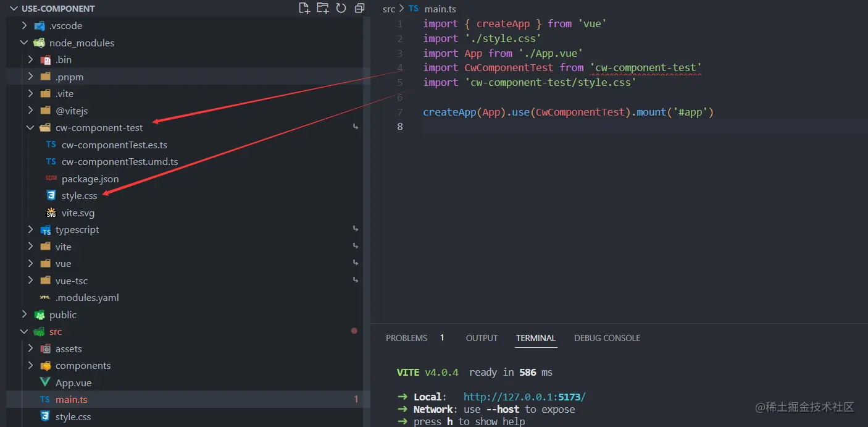Click the error count badge on main.ts row
The width and height of the screenshot is (868, 427).
pyautogui.click(x=356, y=400)
